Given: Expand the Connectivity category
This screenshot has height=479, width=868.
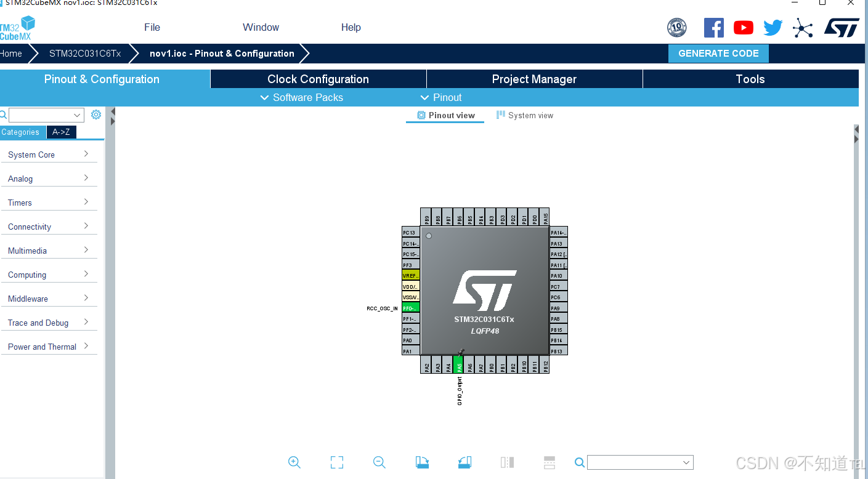Looking at the screenshot, I should tap(49, 227).
